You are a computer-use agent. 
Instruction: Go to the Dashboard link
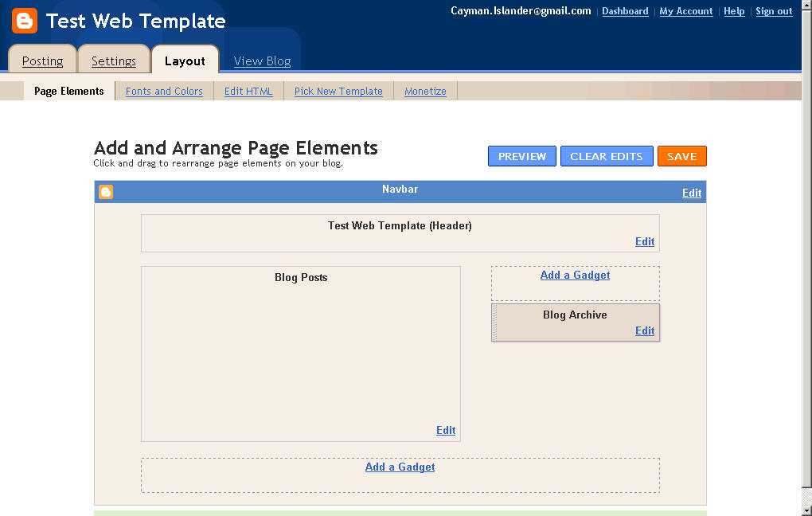[x=625, y=11]
